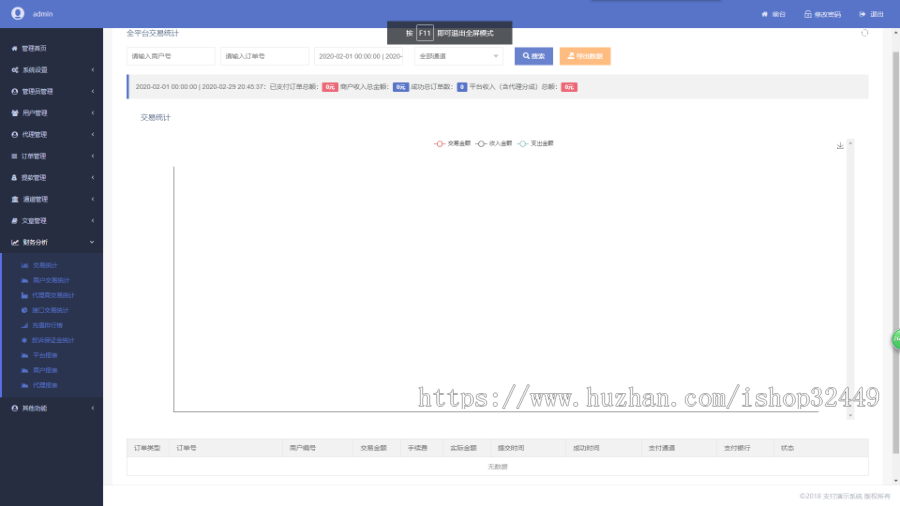The image size is (900, 506).
Task: Click the home icon beside 管理首页
Action: (14, 49)
